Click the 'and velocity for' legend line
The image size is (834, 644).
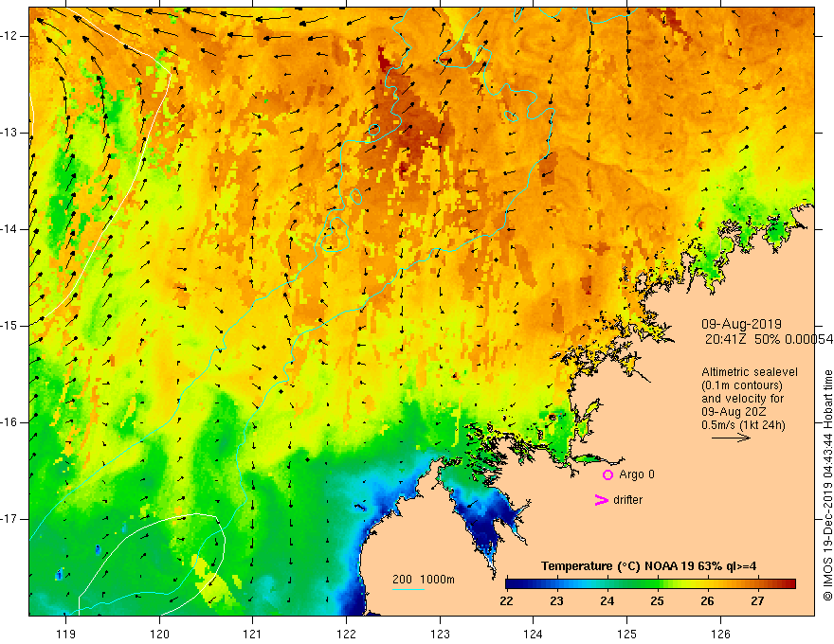742,399
